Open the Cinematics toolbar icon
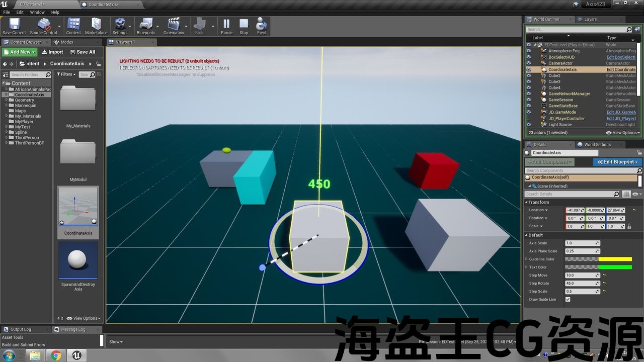Screen dimensions: 644x362 click(174, 26)
